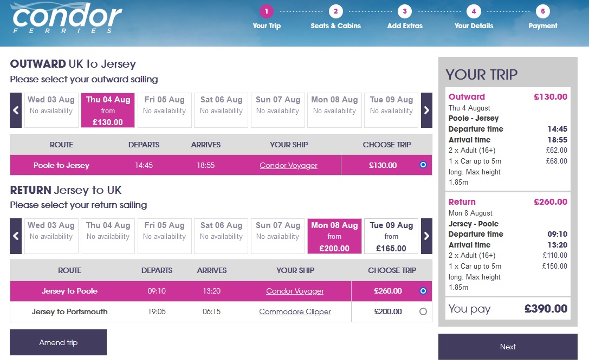Click the Jersey to Portsmouth route cell
Screen dimensions: 589x364
coord(69,312)
